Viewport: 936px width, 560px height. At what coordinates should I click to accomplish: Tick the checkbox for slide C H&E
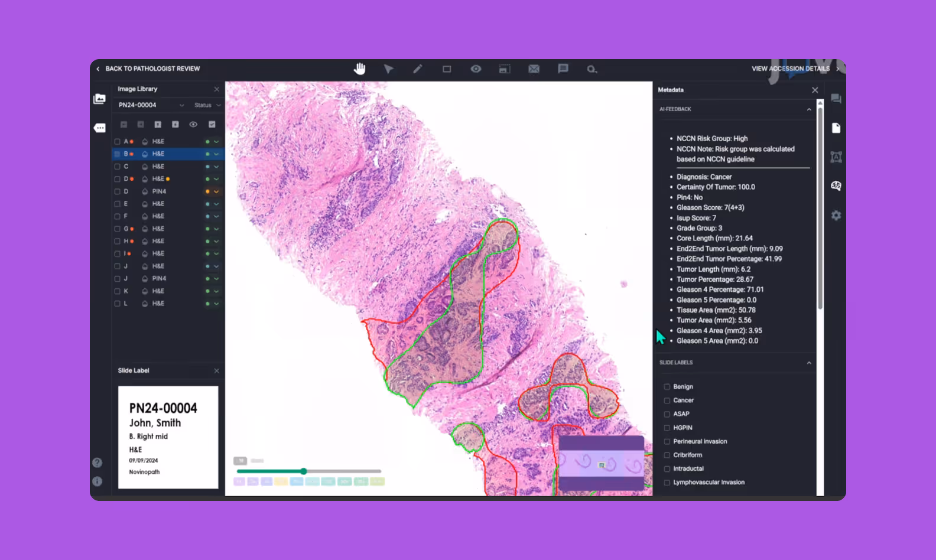click(117, 167)
